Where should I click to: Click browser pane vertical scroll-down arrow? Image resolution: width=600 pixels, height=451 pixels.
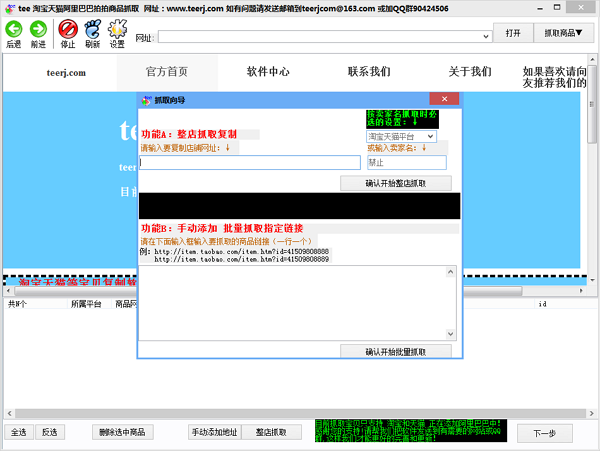592,280
